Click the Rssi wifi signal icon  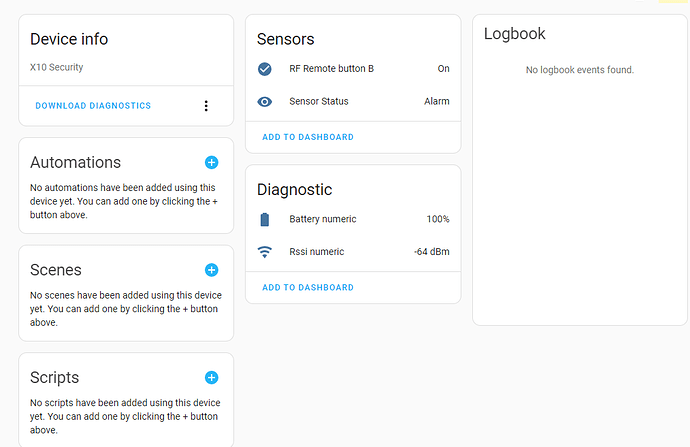point(265,252)
